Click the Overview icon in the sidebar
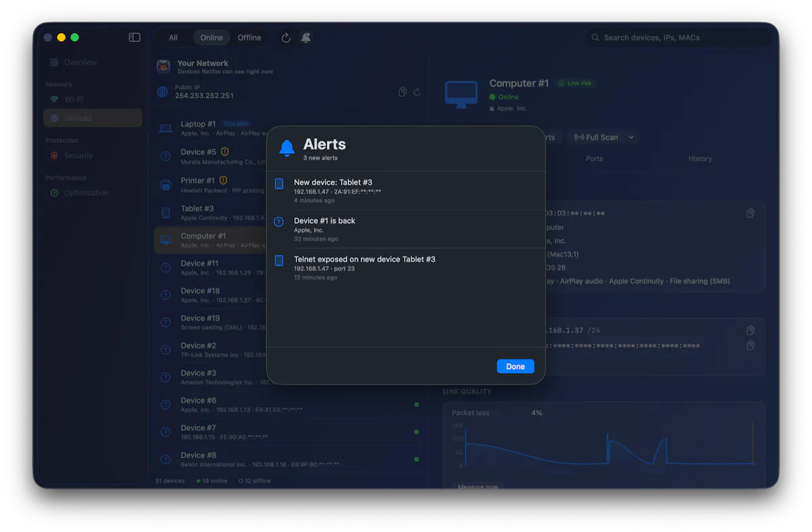 coord(54,62)
